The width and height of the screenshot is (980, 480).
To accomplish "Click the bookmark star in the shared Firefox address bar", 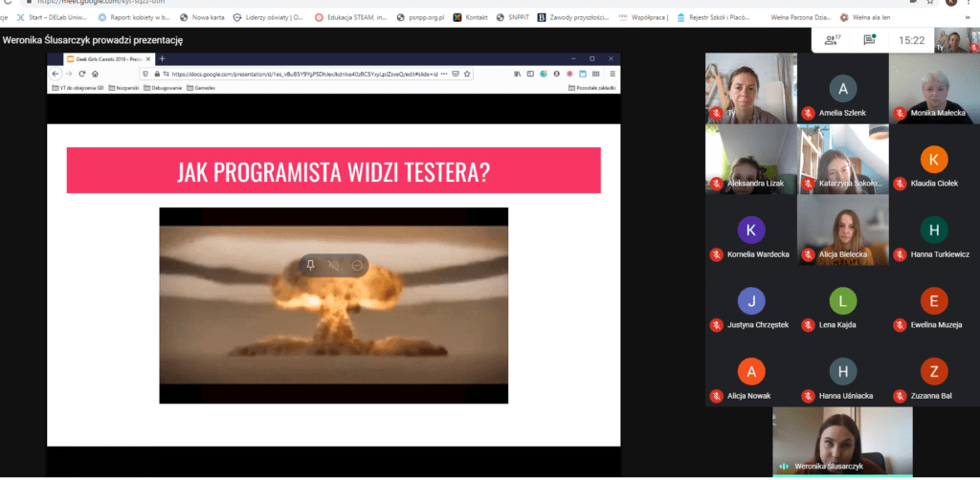I will 467,74.
